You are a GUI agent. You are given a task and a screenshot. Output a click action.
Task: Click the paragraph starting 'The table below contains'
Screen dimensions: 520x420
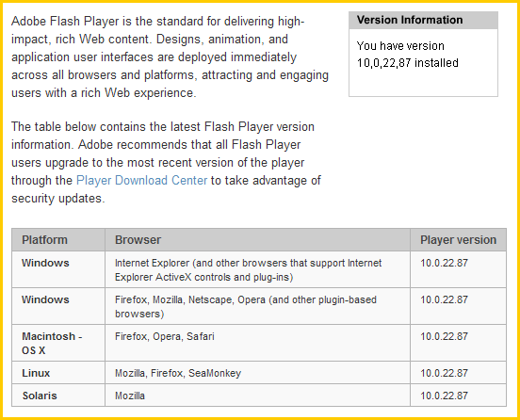(166, 162)
